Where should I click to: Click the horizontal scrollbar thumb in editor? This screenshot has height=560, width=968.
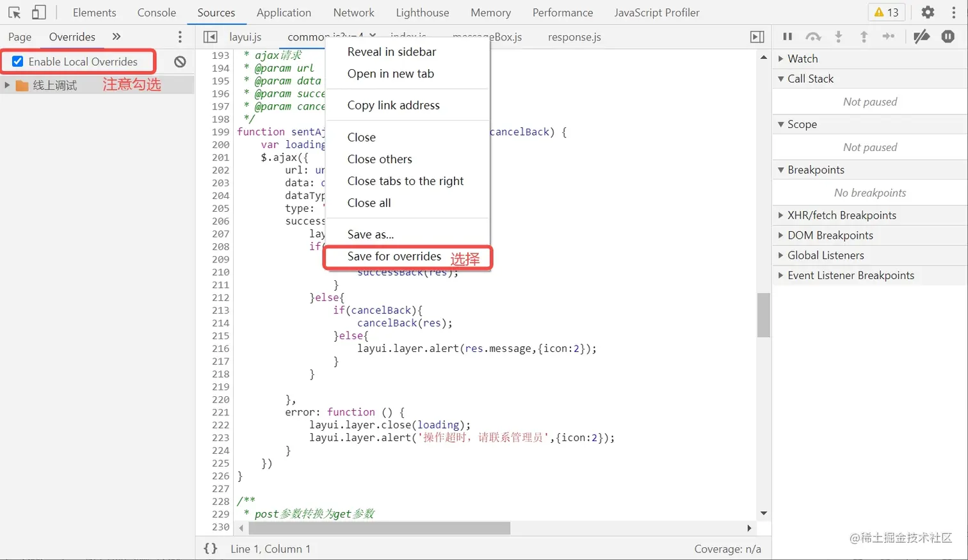click(x=380, y=528)
